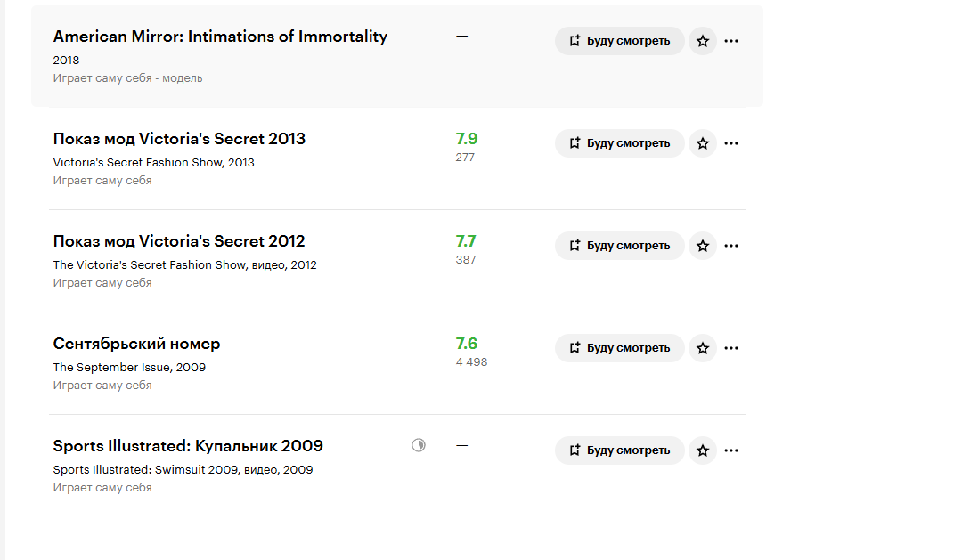Open American Mirror: Intimations of Immortality title
Image resolution: width=970 pixels, height=560 pixels.
point(220,37)
